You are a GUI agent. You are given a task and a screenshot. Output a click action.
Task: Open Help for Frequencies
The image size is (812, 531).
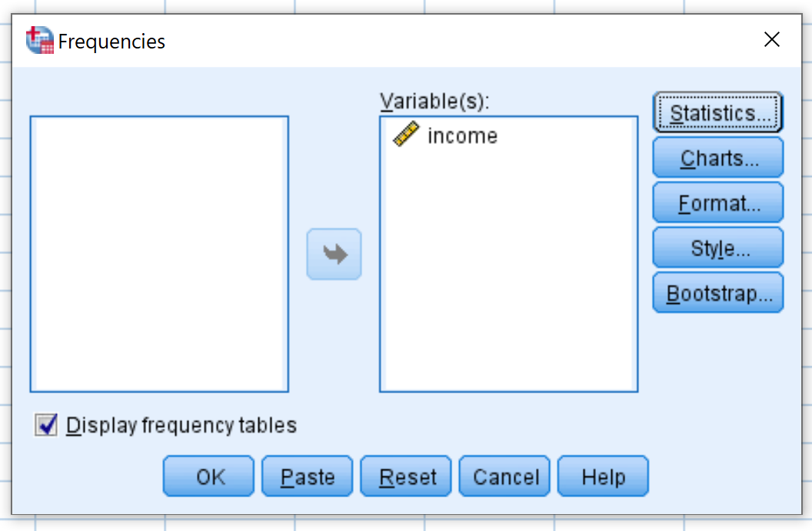click(604, 476)
